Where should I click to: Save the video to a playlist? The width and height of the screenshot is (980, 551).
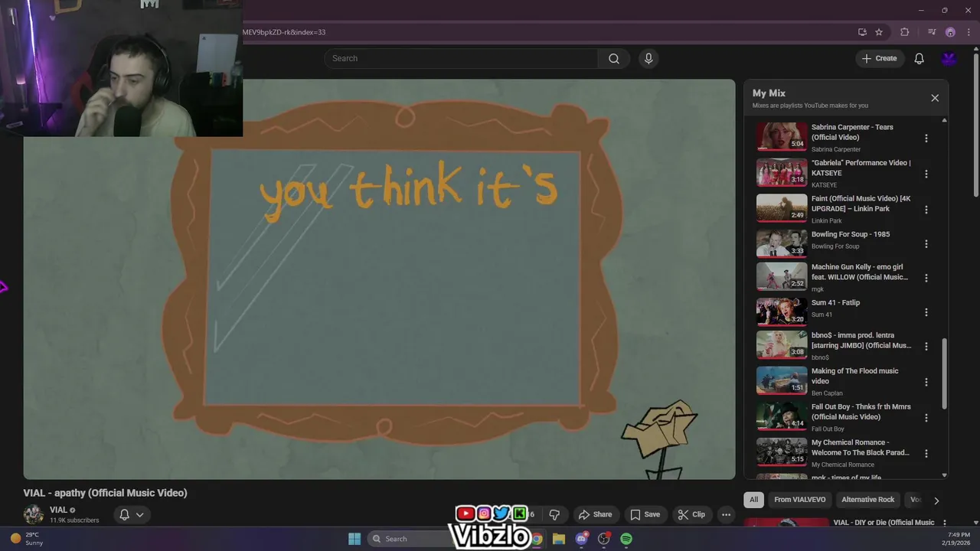point(645,514)
